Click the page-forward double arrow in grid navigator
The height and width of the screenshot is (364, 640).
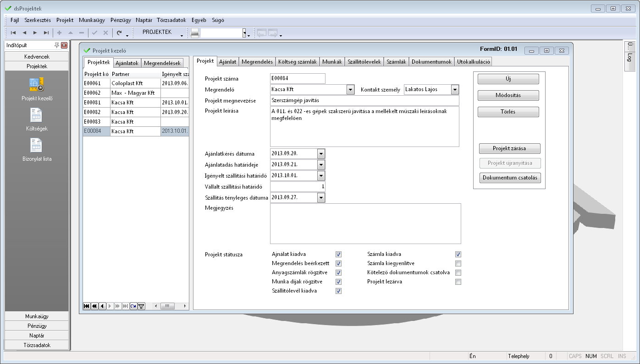(118, 306)
